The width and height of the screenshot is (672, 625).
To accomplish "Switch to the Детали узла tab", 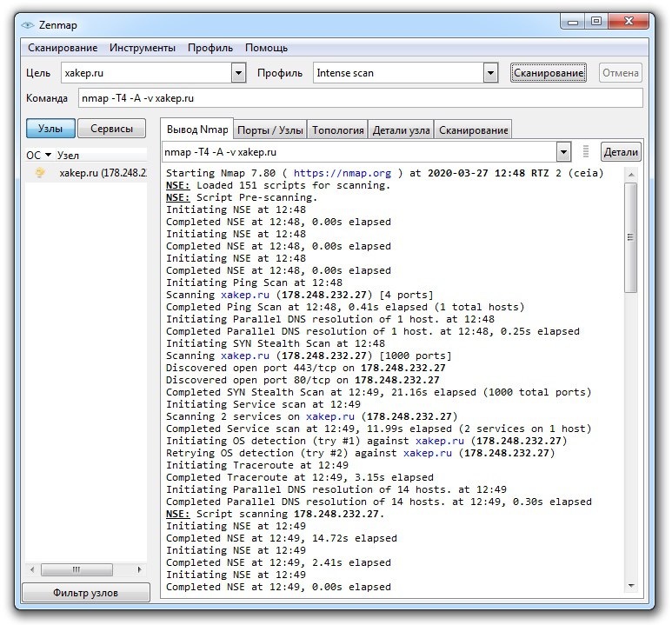I will (x=401, y=130).
